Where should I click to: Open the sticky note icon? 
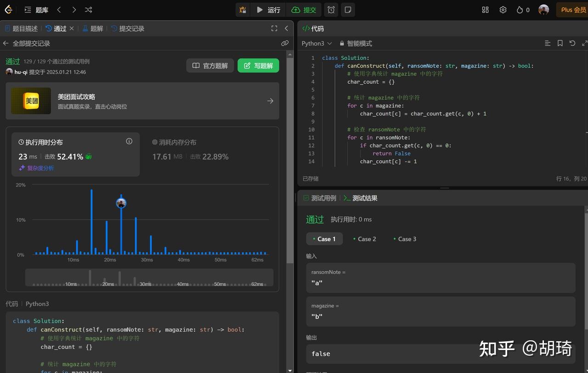pos(348,10)
